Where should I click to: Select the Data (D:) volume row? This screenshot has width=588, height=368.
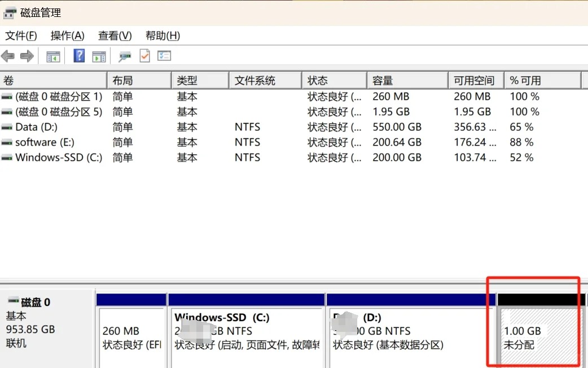click(37, 127)
